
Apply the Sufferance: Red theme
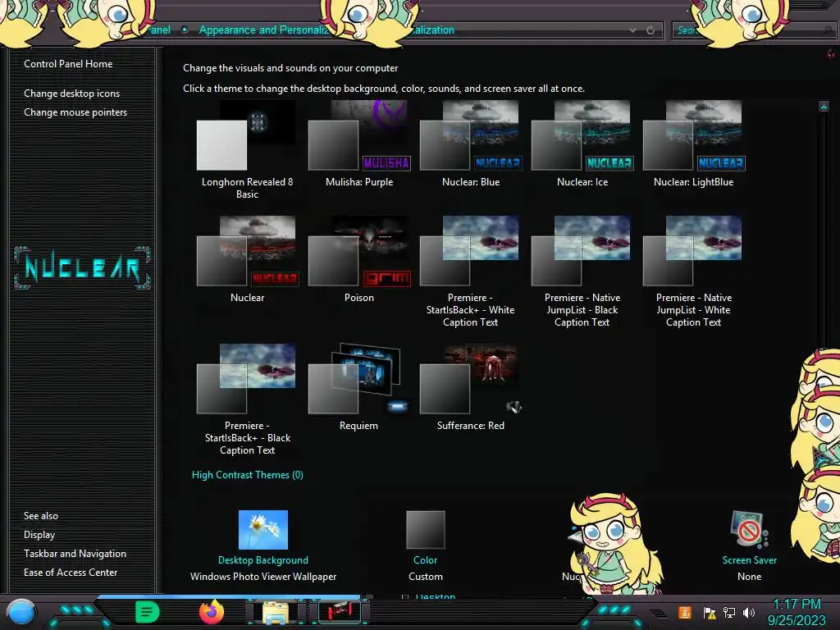[470, 388]
